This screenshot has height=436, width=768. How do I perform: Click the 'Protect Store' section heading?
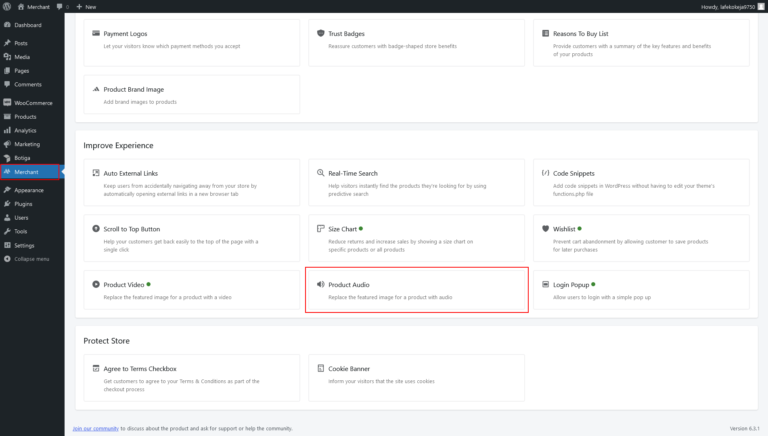[x=106, y=341]
